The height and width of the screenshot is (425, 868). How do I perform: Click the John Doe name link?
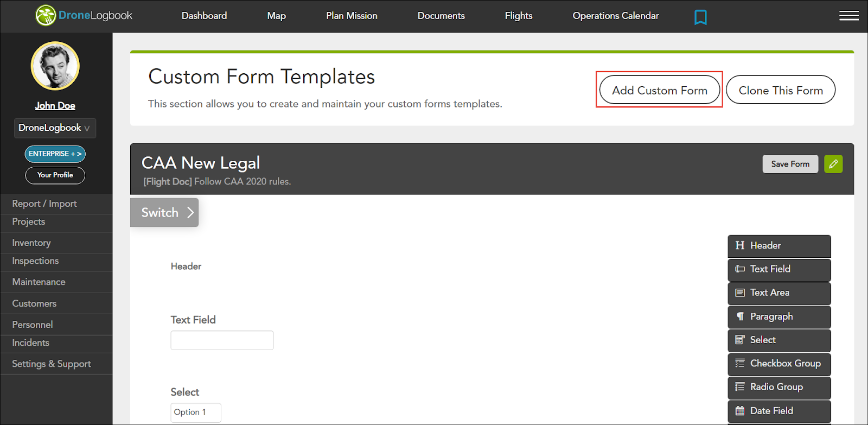click(55, 106)
